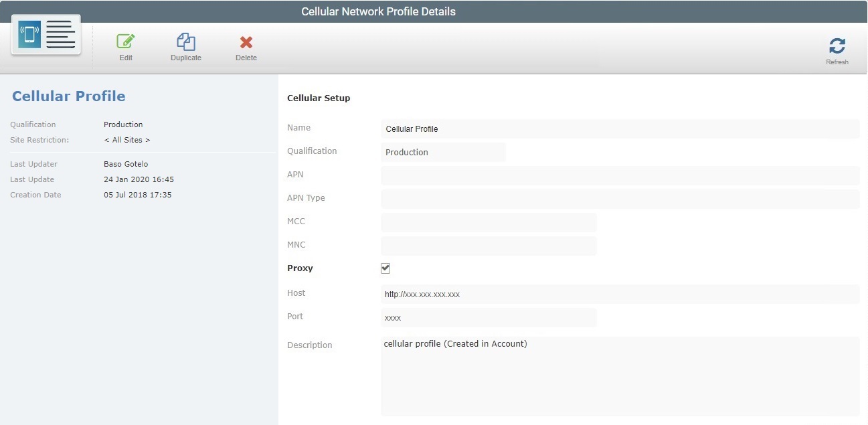Open the Edit action in the toolbar
This screenshot has height=425, width=868.
tap(125, 46)
